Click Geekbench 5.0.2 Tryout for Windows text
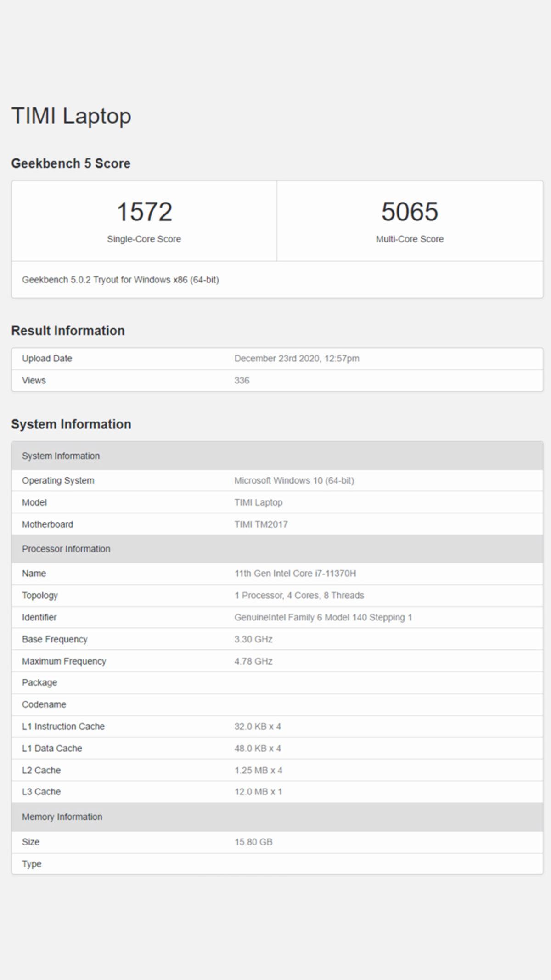Image resolution: width=551 pixels, height=980 pixels. (x=120, y=280)
